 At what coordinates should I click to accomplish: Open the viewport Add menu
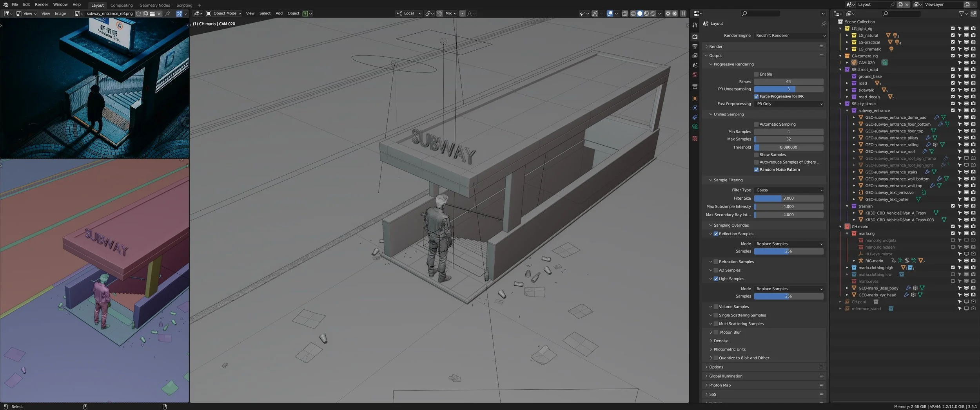279,13
